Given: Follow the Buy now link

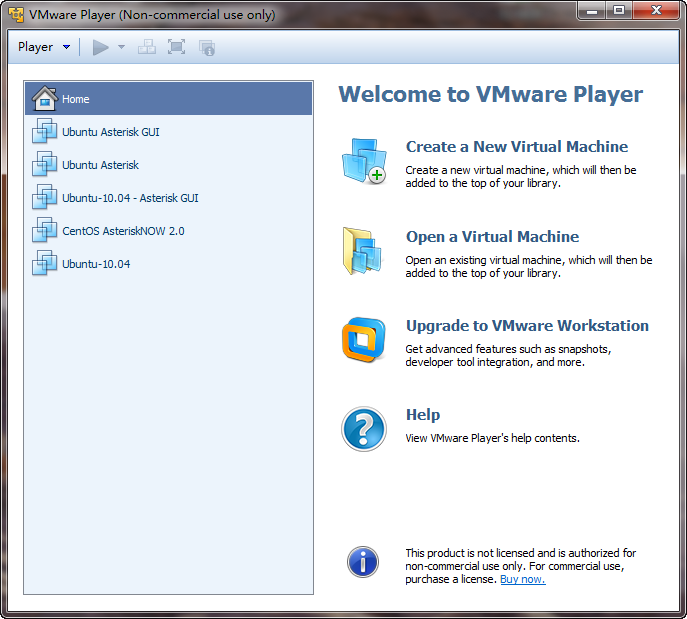Looking at the screenshot, I should (x=523, y=579).
